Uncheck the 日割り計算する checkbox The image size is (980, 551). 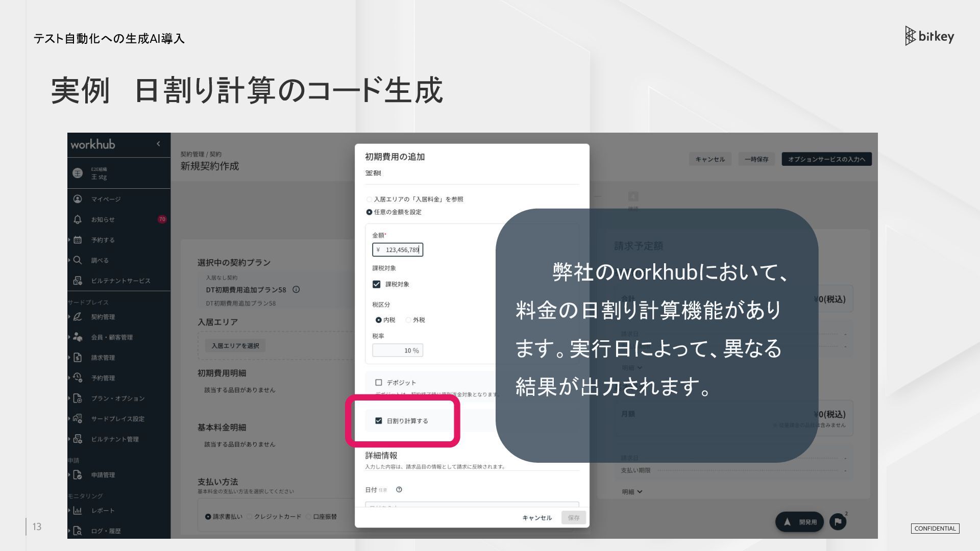(x=379, y=421)
